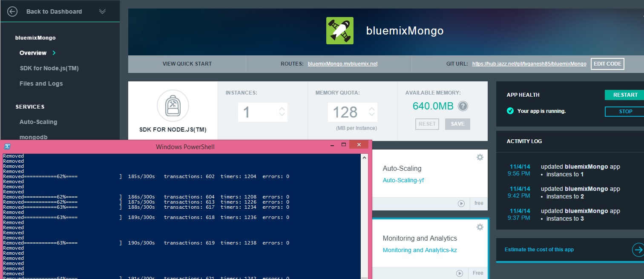Screen dimensions: 644x279
Task: Click the back arrow icon beside Back to Dashboard
Action: coord(12,12)
